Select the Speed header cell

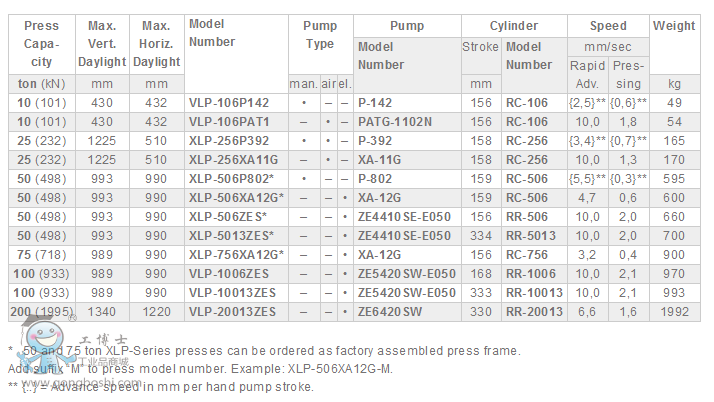608,26
